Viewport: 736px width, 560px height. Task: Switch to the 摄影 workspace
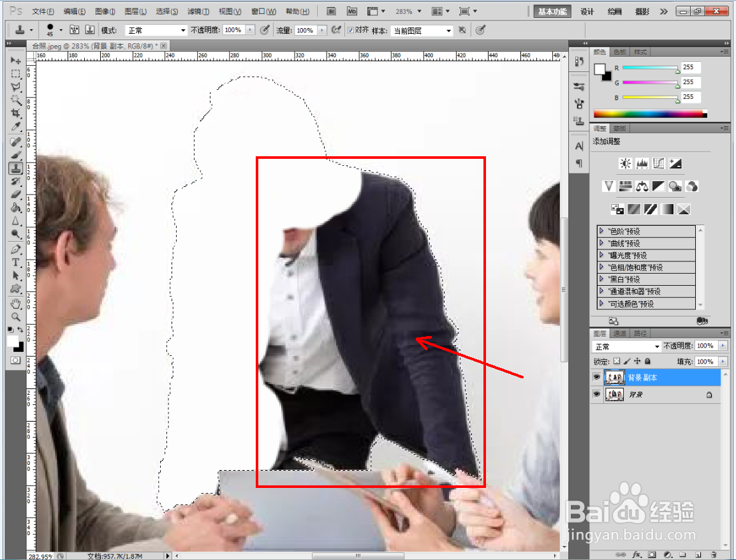[642, 11]
